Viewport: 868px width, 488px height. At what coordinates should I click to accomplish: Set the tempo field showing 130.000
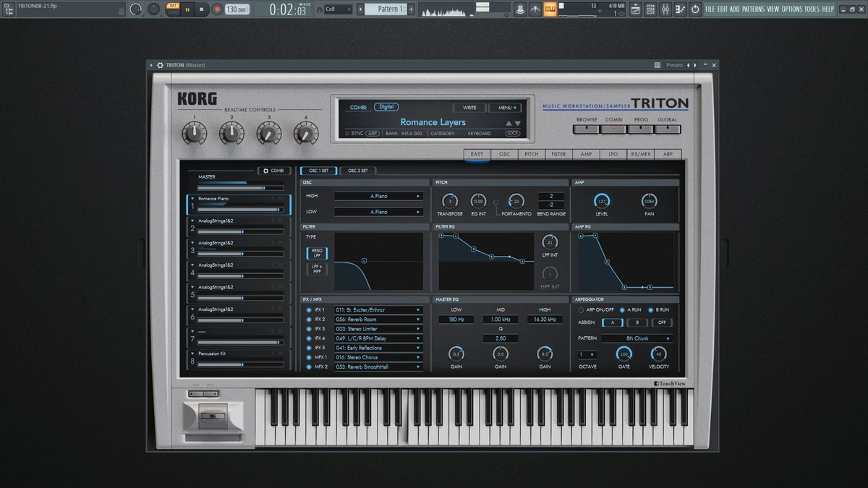click(x=236, y=9)
